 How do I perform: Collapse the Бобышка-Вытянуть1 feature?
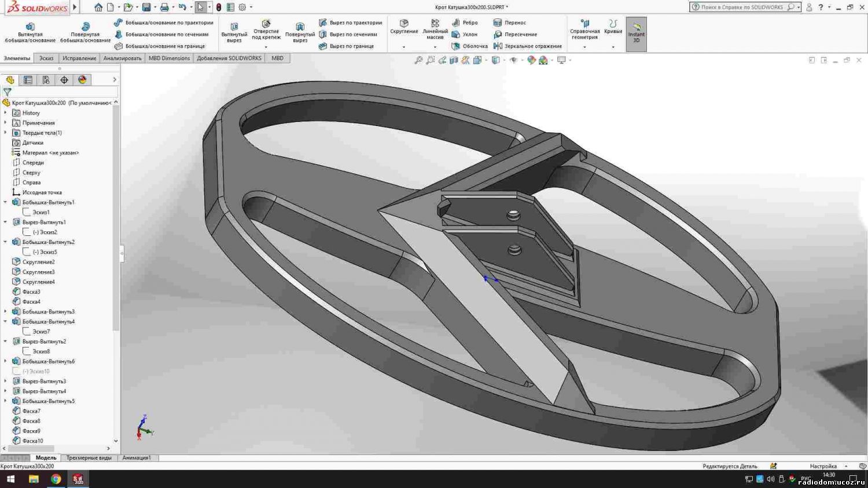point(6,202)
